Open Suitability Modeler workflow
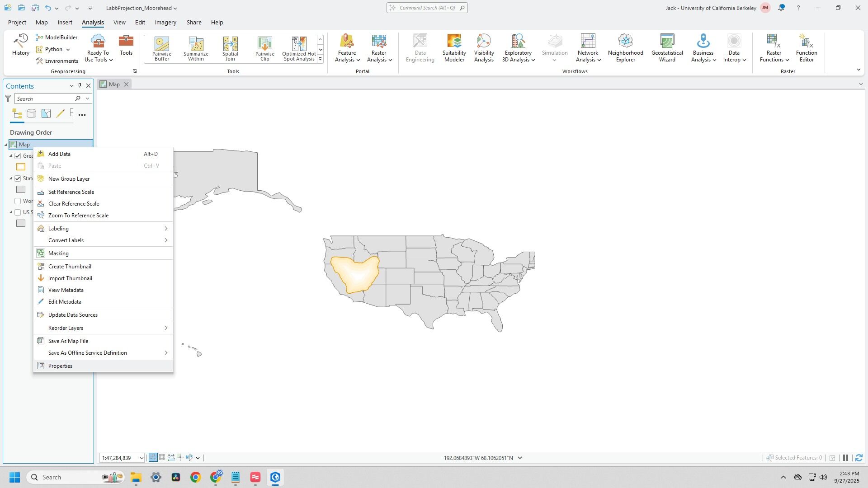868x488 pixels. coord(454,47)
